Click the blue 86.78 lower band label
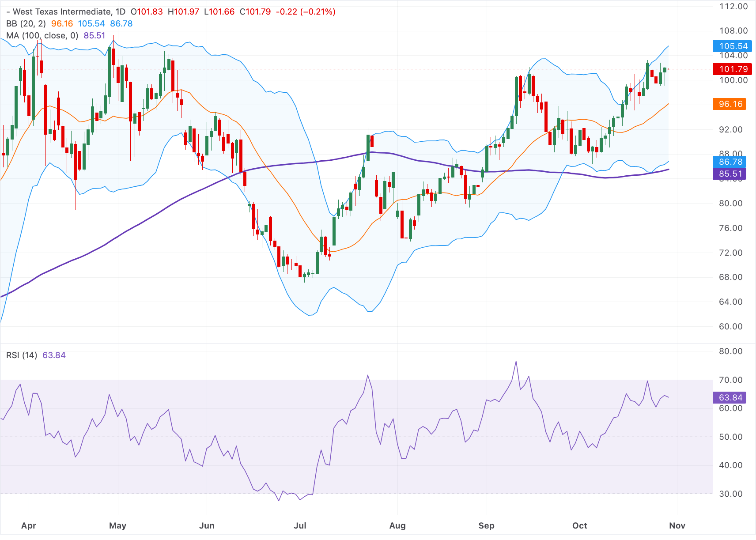This screenshot has height=540, width=756. (730, 162)
